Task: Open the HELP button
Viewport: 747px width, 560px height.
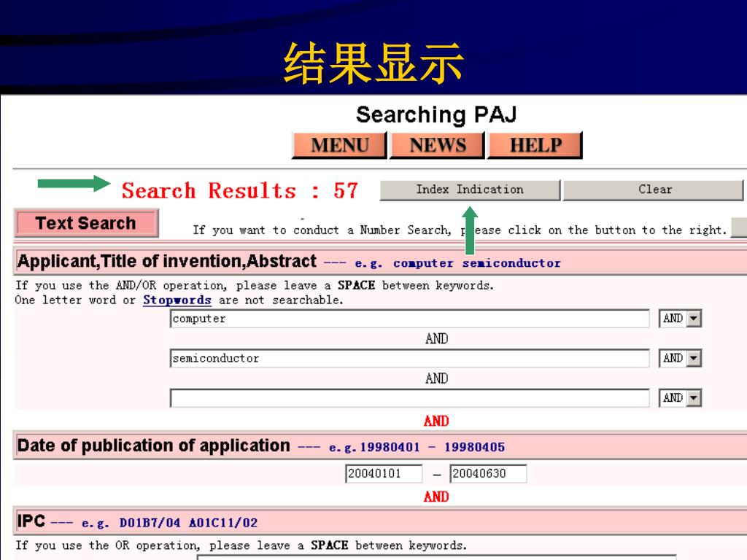Action: click(535, 145)
